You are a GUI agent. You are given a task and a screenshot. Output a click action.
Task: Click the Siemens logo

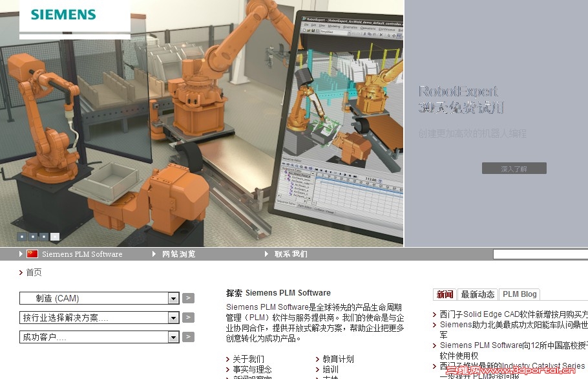pyautogui.click(x=63, y=15)
